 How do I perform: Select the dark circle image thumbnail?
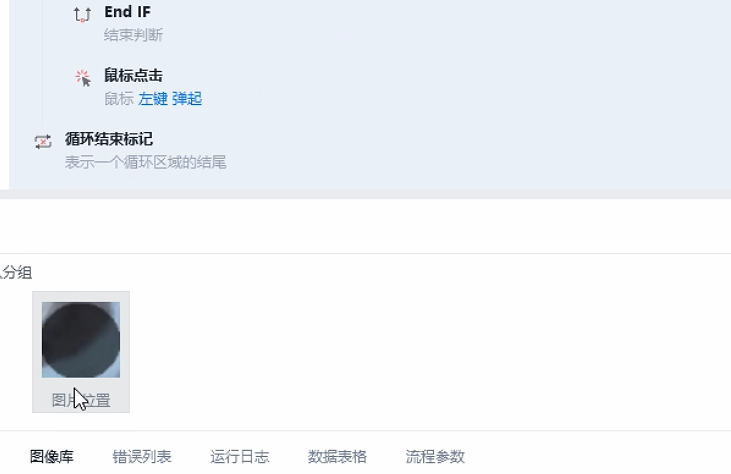[x=81, y=340]
